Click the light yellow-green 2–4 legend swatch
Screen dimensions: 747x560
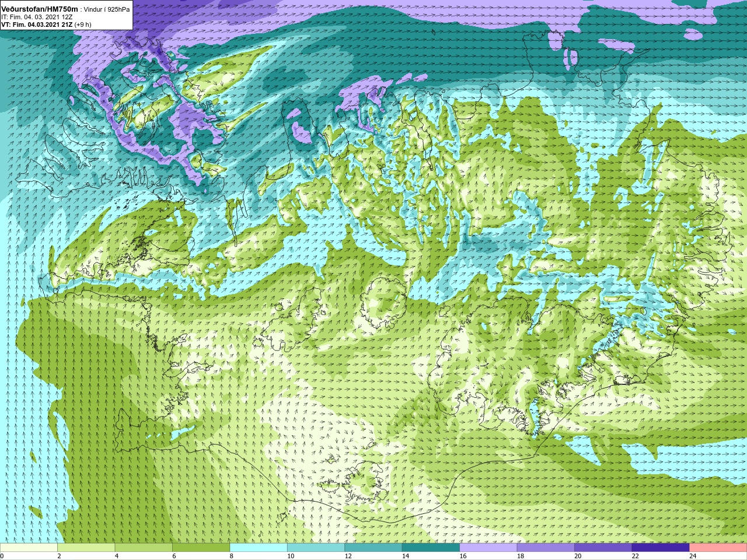pos(86,548)
